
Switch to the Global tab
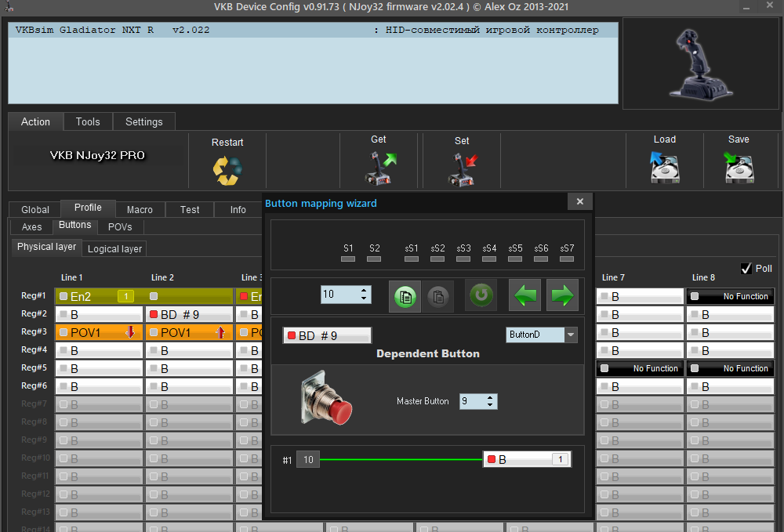(35, 210)
